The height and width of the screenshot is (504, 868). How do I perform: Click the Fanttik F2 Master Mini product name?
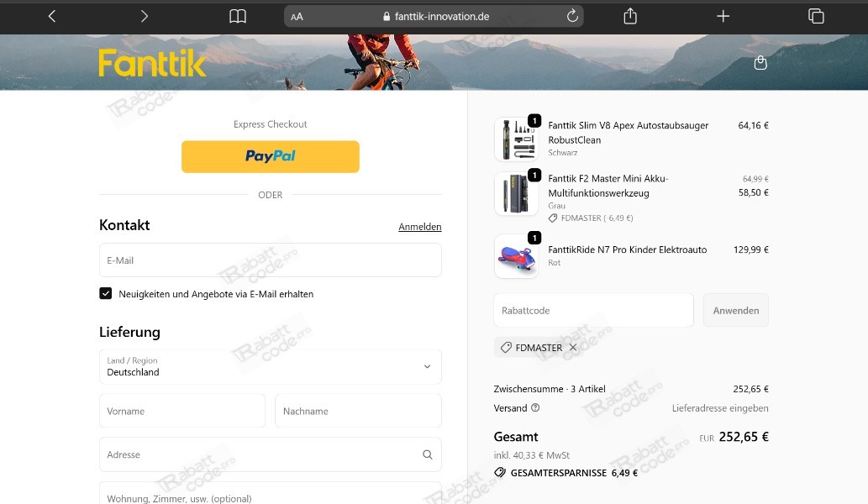click(608, 186)
